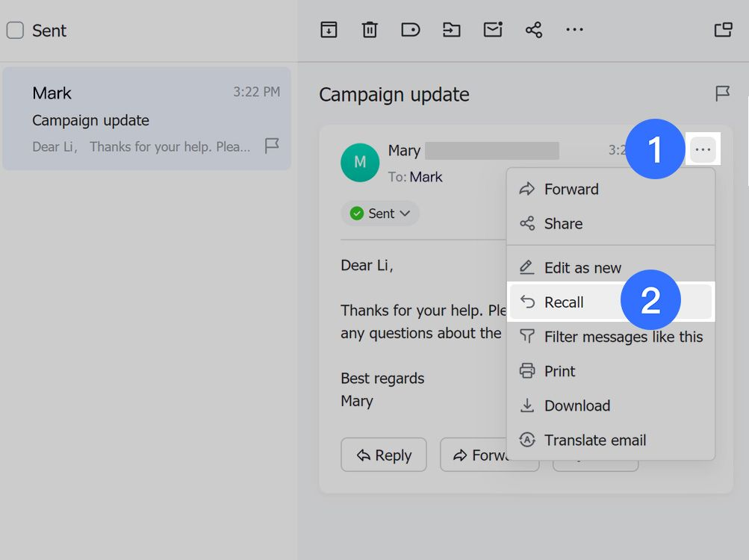Select Translate email menu option

[x=594, y=440]
